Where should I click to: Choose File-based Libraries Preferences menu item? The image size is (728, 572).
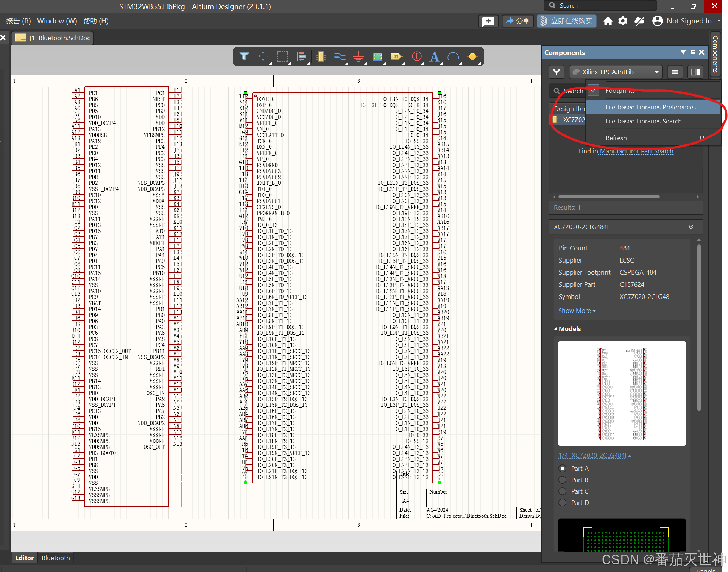(x=652, y=107)
